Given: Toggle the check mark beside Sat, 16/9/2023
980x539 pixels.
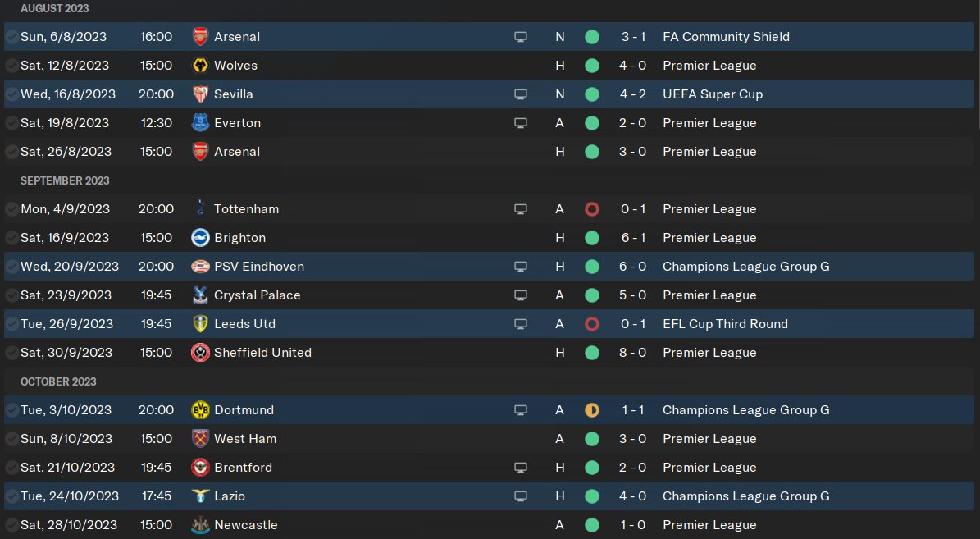Looking at the screenshot, I should (11, 238).
